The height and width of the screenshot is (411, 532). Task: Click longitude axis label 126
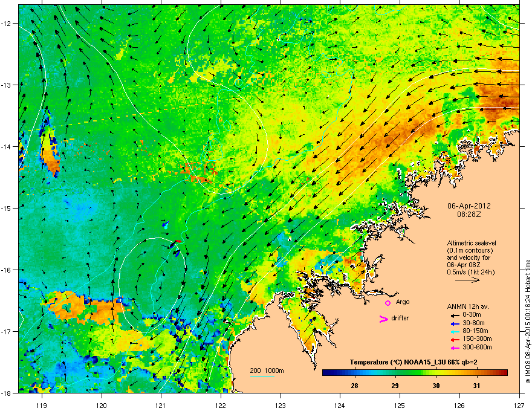point(459,406)
